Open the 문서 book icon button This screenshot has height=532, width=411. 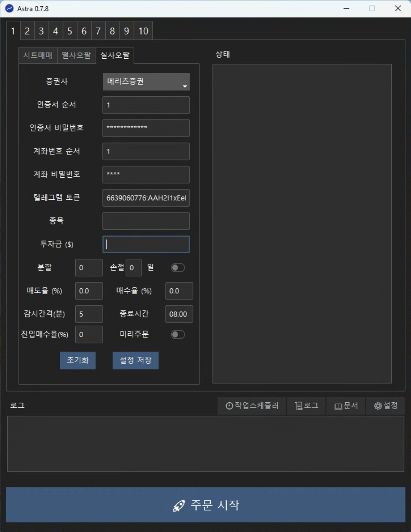338,406
